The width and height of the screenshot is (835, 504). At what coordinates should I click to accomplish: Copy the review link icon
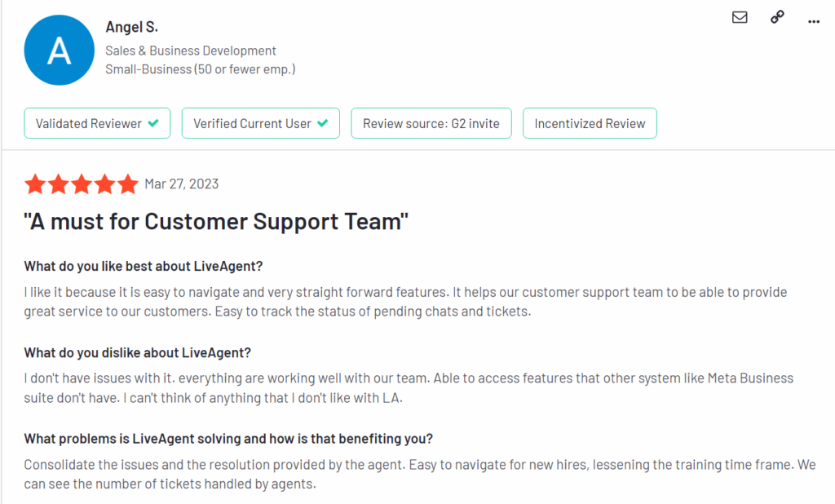(776, 17)
